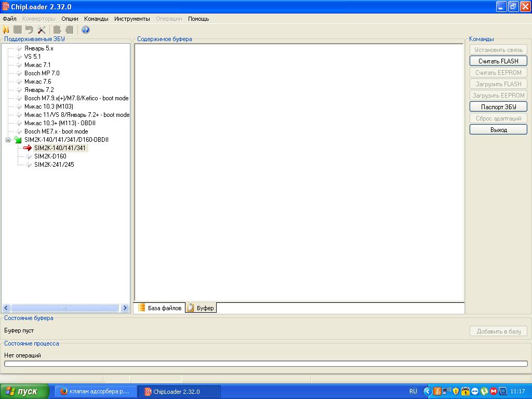Click the grayed-out undo arrow toolbar icon
532x399 pixels.
(30, 30)
